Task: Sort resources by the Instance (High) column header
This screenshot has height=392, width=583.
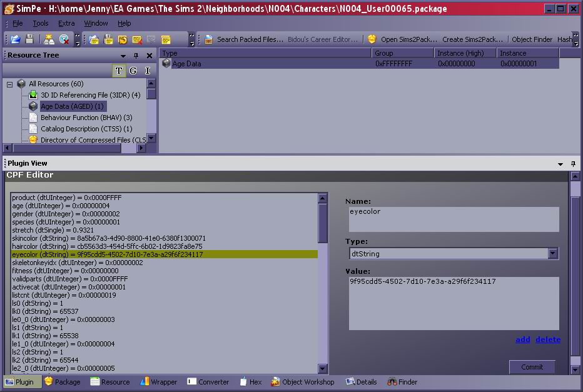Action: point(465,53)
